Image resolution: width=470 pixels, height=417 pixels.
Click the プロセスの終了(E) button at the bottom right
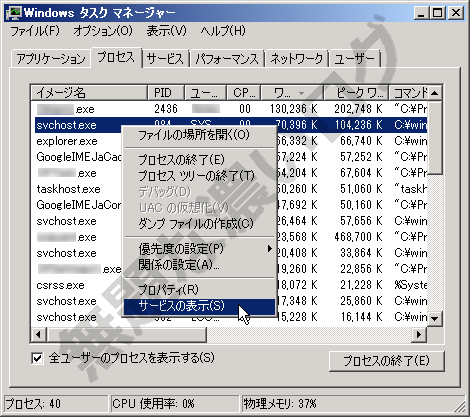(387, 361)
